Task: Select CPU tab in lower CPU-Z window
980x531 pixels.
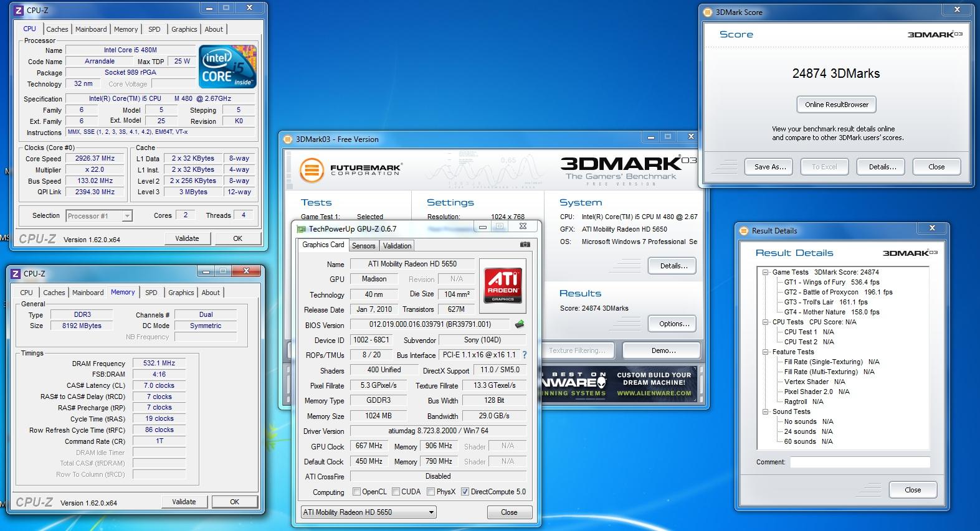Action: tap(26, 293)
